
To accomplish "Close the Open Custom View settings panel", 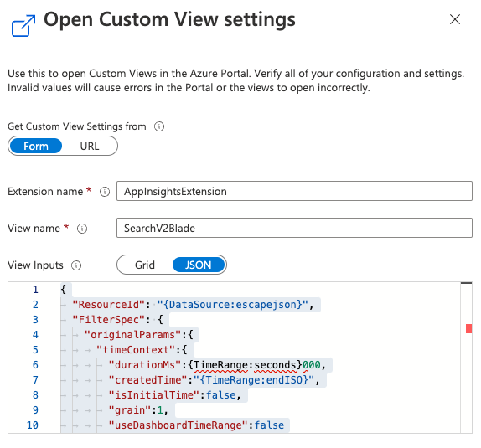I will click(x=455, y=19).
